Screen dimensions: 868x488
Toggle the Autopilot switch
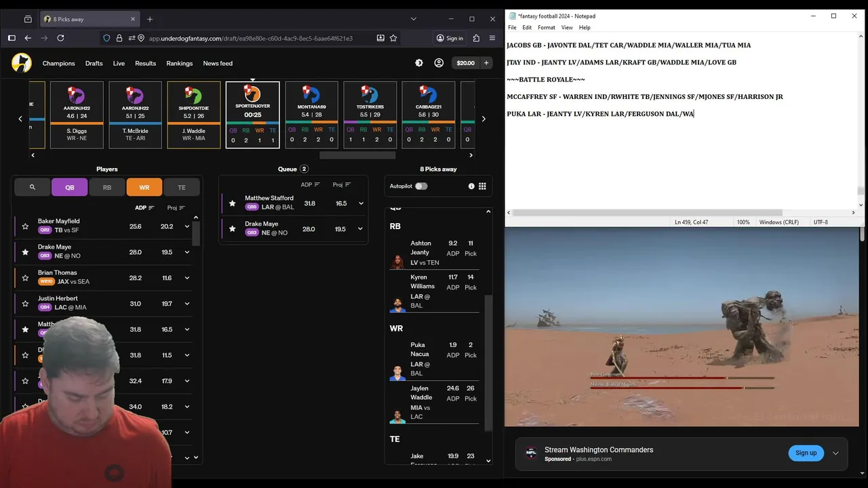click(421, 186)
